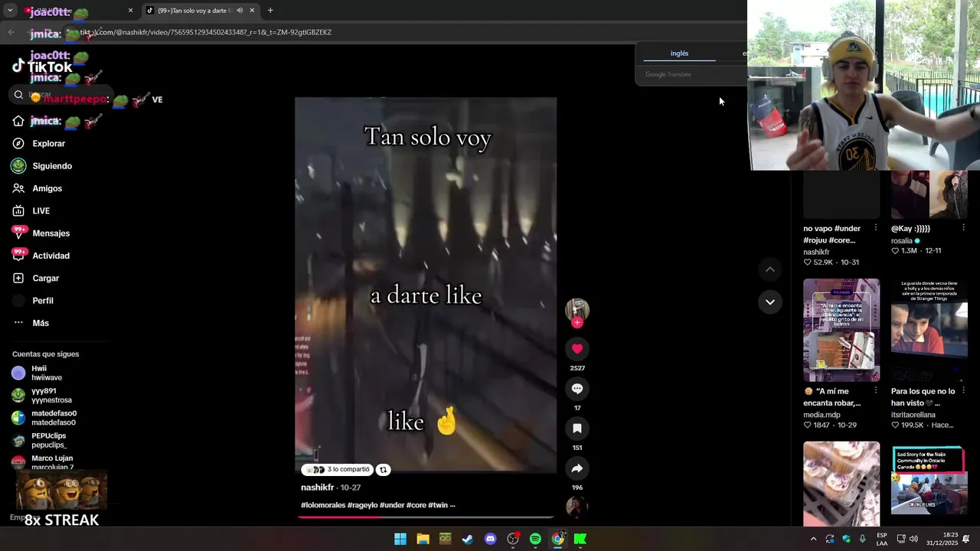Go to next video with down arrow
This screenshot has height=551, width=980.
770,302
